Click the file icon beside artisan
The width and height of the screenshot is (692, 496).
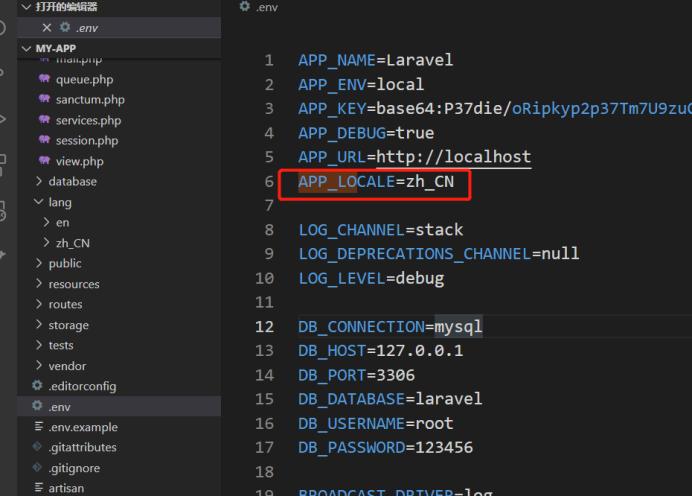pyautogui.click(x=39, y=488)
